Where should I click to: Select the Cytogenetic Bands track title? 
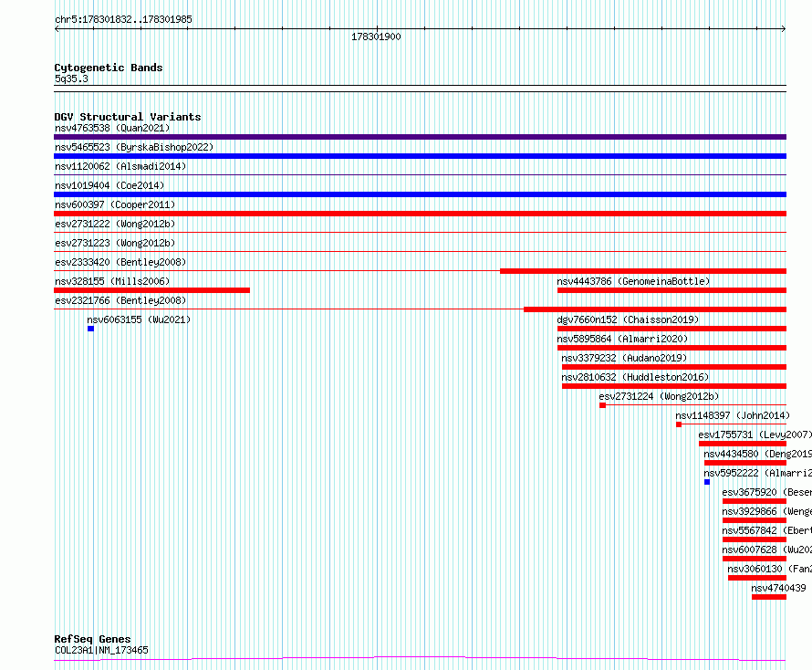[109, 68]
